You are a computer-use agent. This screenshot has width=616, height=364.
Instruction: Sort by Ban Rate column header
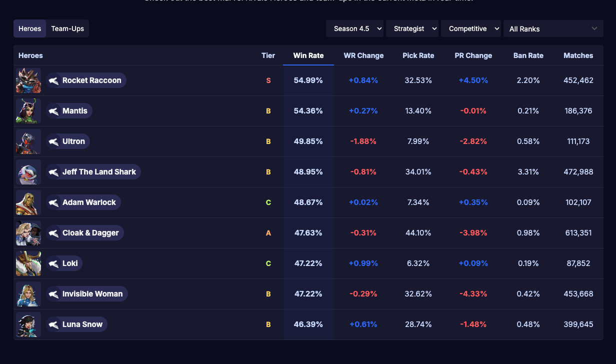tap(528, 55)
